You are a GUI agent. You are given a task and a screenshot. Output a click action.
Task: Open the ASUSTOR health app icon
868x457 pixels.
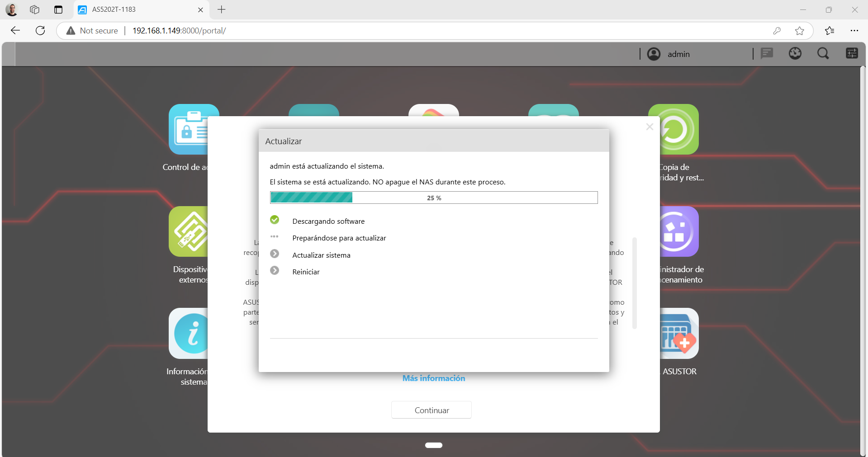coord(679,334)
